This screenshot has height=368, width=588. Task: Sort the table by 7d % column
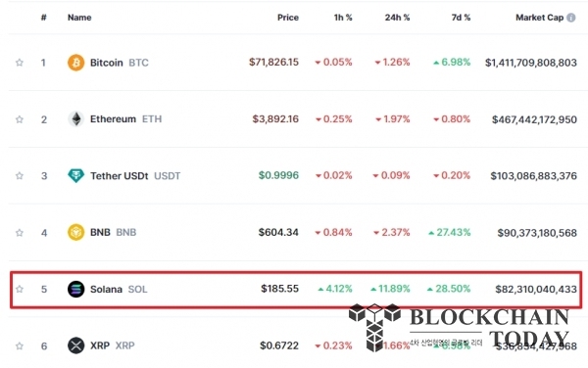tap(461, 18)
